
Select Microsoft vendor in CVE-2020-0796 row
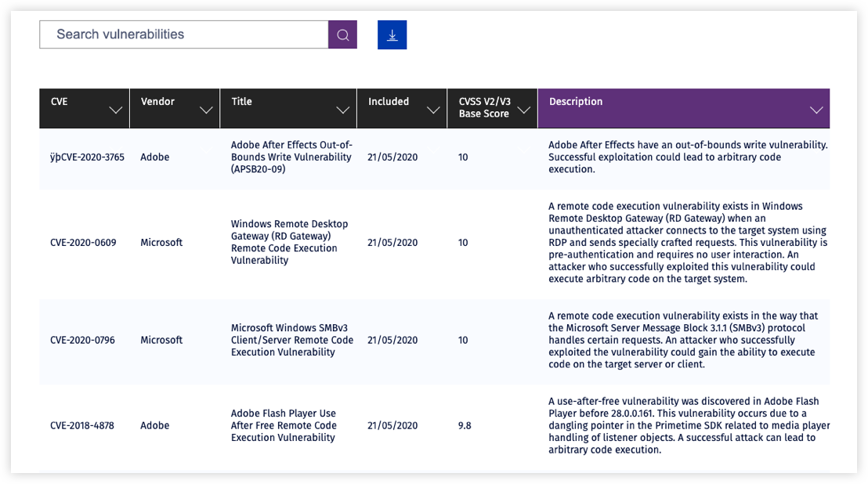[x=161, y=340]
